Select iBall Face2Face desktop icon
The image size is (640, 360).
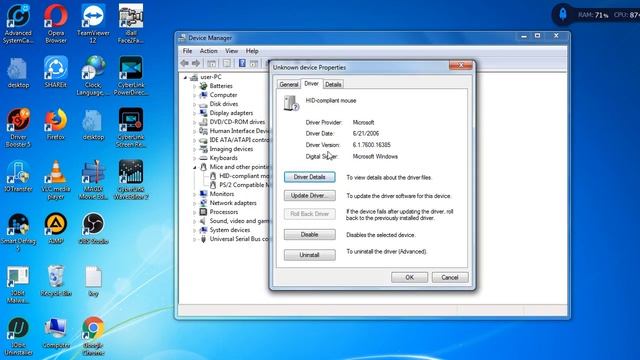click(131, 24)
